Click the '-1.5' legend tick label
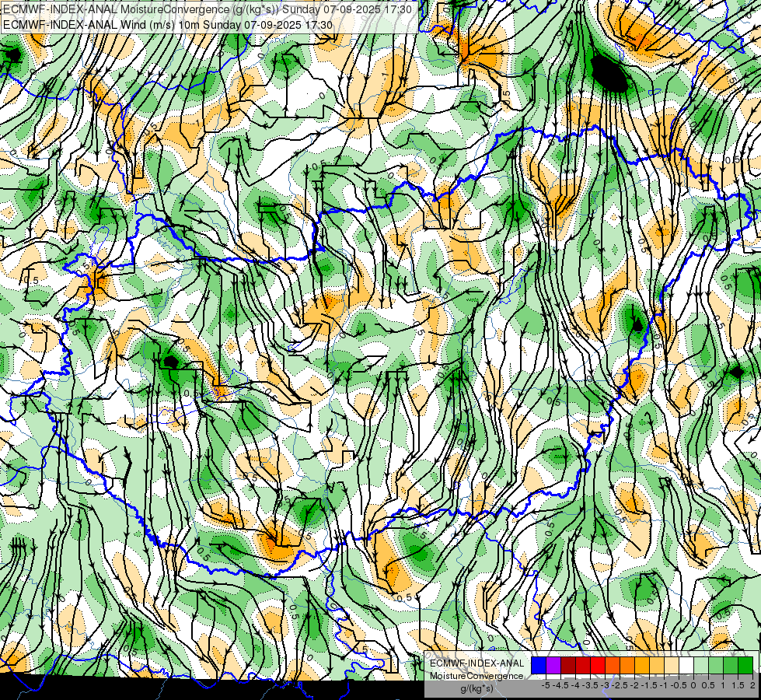This screenshot has height=700, width=761. tap(649, 685)
